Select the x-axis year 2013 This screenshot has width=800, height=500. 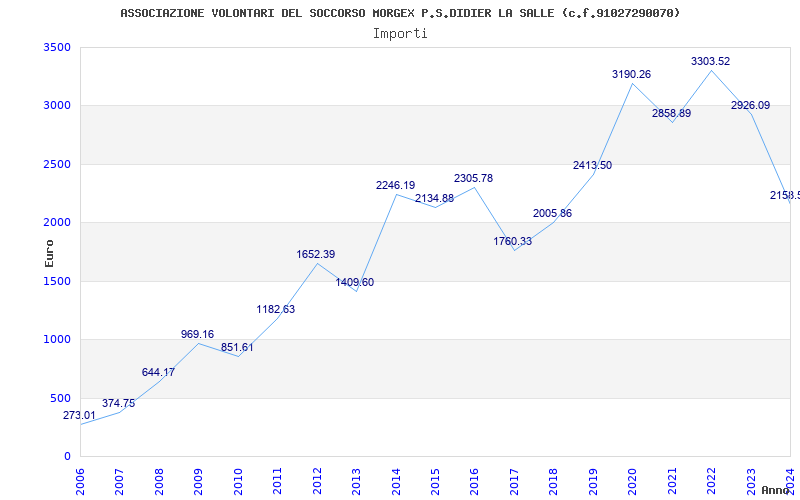(356, 482)
